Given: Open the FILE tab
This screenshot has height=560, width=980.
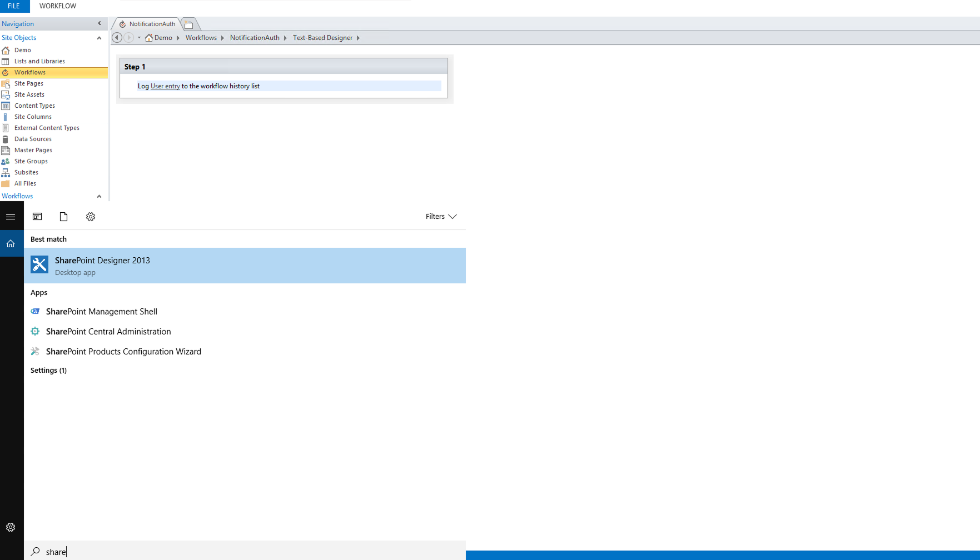Looking at the screenshot, I should tap(14, 6).
